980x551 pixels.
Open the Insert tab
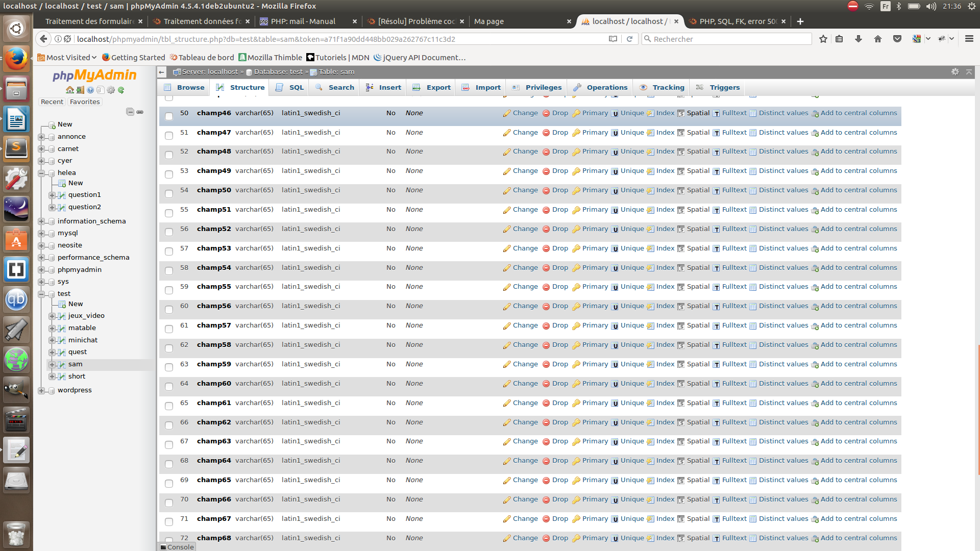(x=383, y=87)
